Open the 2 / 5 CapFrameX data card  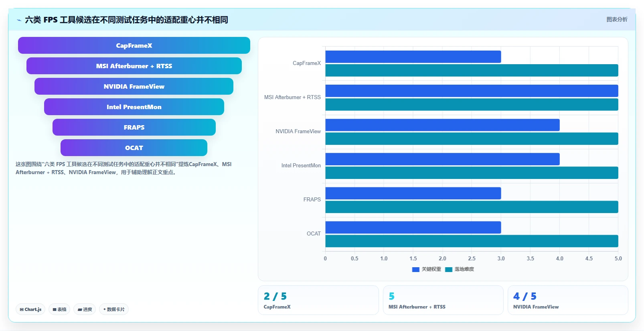click(318, 300)
